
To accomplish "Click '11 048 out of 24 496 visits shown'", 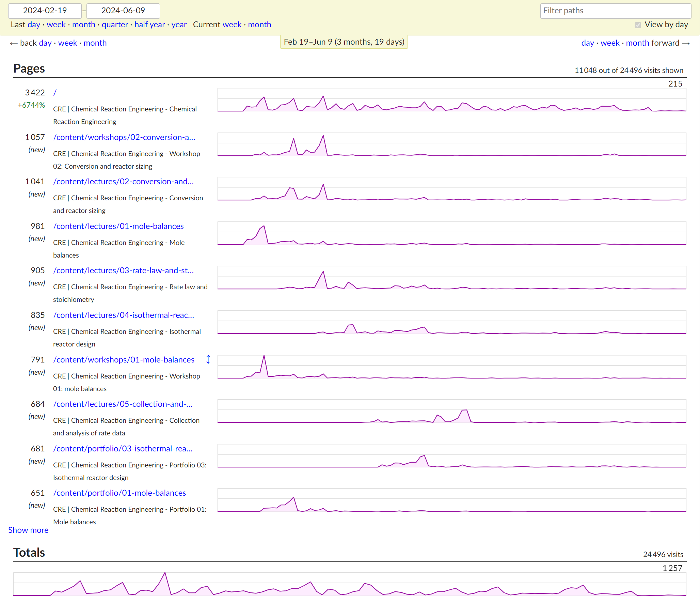I will (629, 71).
